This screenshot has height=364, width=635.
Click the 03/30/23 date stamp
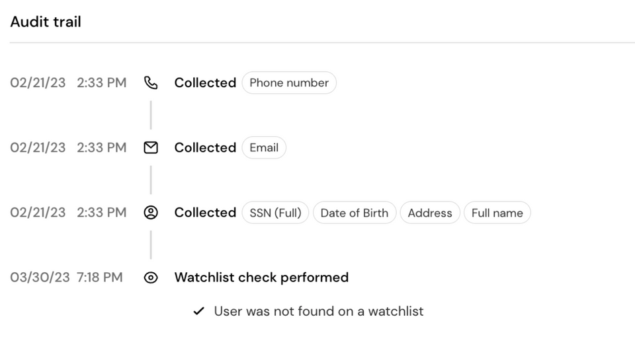[40, 277]
